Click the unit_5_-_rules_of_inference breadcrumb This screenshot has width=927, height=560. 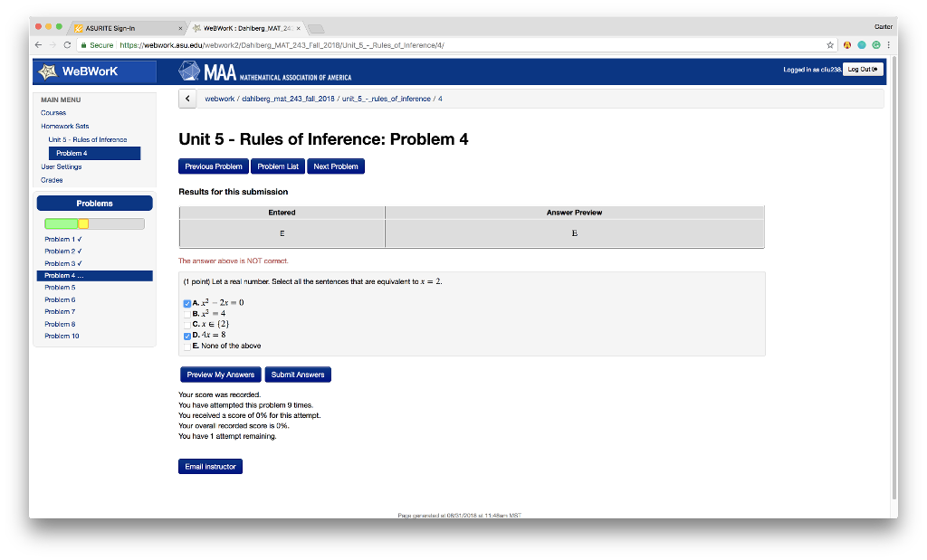[386, 99]
